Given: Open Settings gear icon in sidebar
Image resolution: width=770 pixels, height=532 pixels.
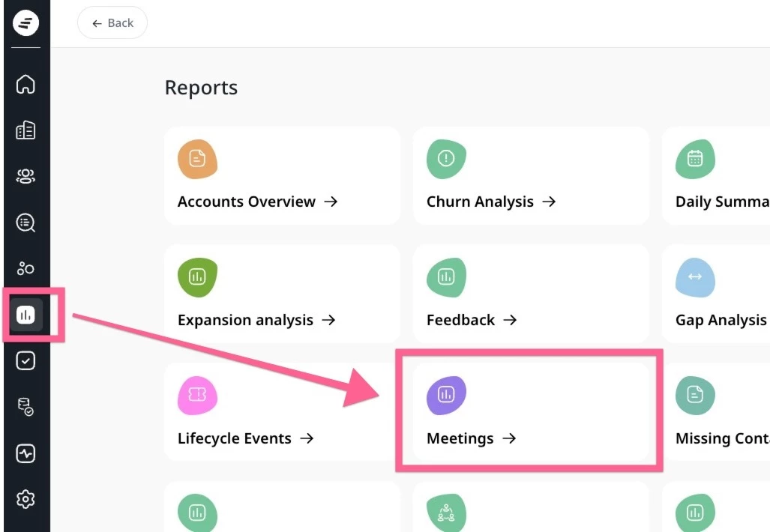Looking at the screenshot, I should [25, 499].
